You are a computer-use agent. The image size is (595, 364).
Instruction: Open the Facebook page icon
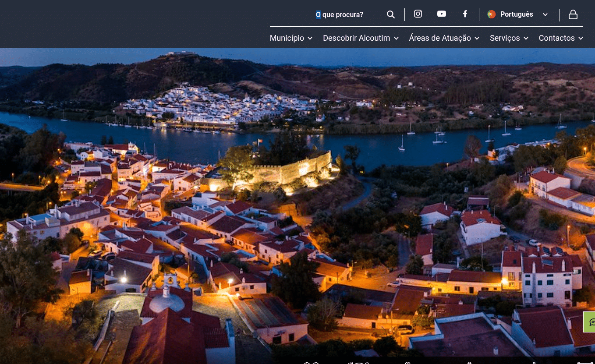(465, 14)
